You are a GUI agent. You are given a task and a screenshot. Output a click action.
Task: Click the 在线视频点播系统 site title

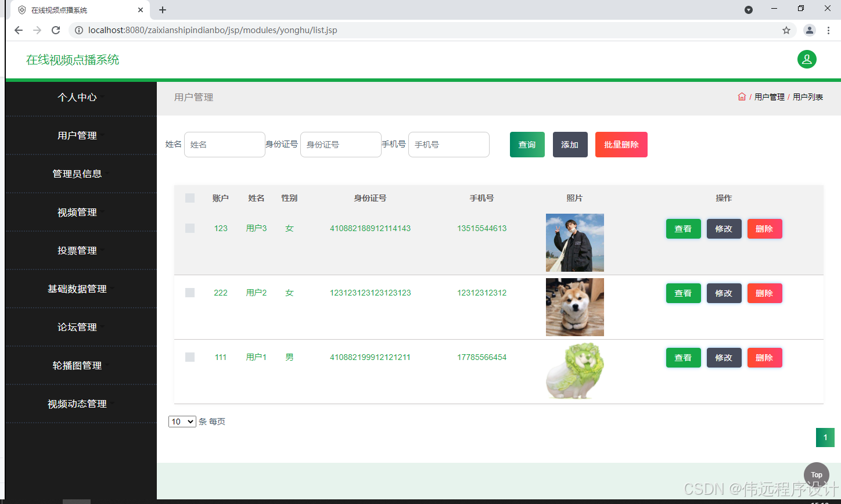[73, 60]
